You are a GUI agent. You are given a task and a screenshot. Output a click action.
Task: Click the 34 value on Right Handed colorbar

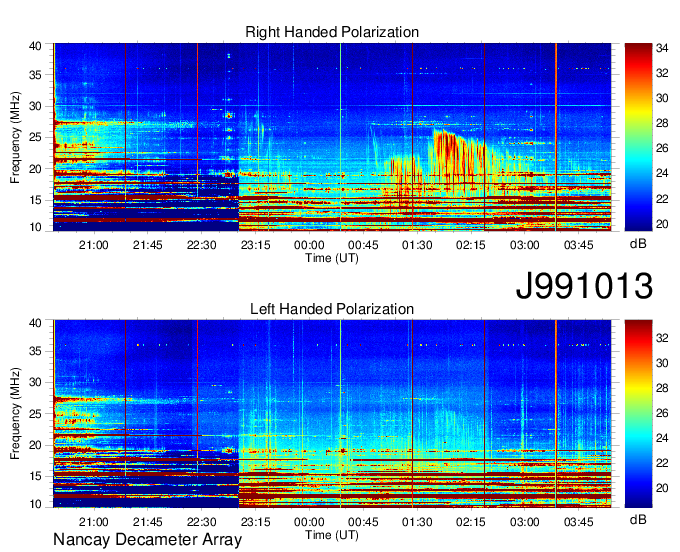[662, 48]
